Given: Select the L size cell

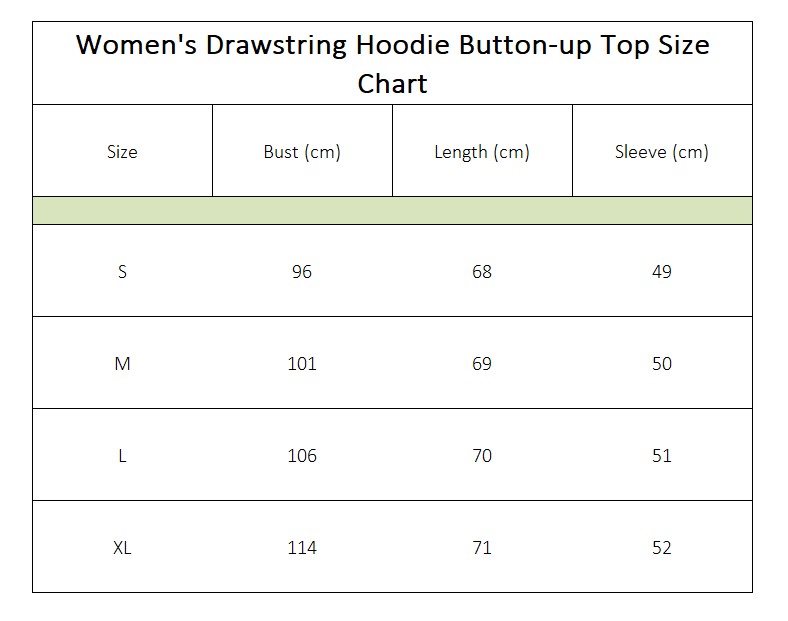Looking at the screenshot, I should [122, 455].
